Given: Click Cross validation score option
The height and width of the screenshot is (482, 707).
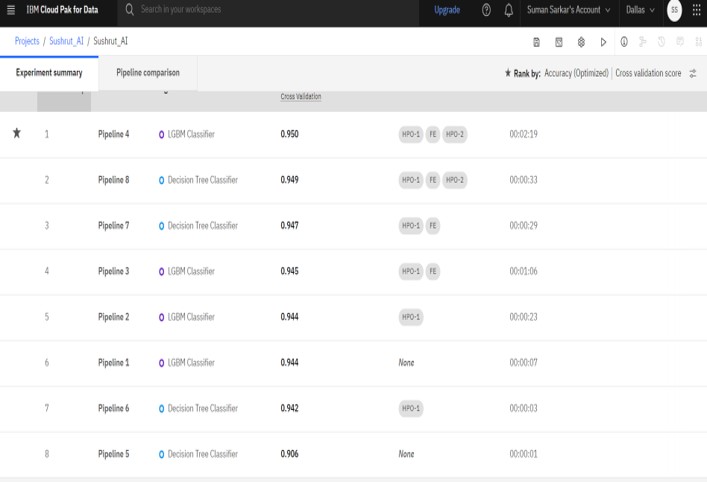Looking at the screenshot, I should coord(648,73).
